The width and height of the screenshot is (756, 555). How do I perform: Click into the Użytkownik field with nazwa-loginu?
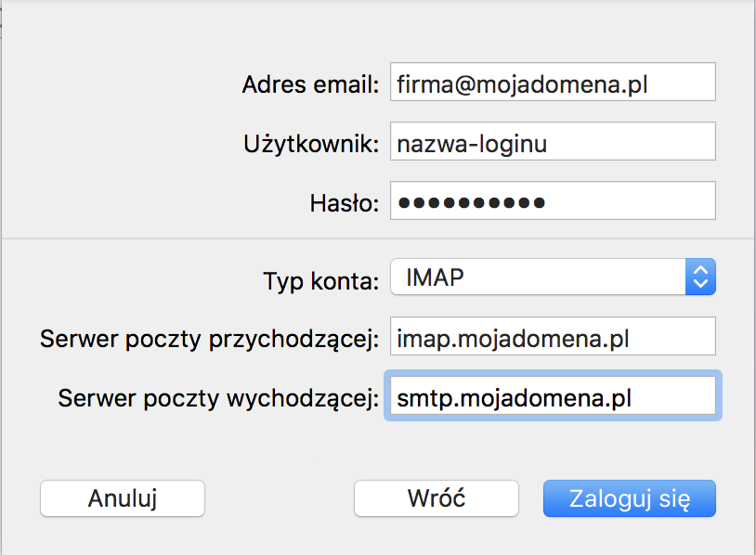pyautogui.click(x=553, y=141)
